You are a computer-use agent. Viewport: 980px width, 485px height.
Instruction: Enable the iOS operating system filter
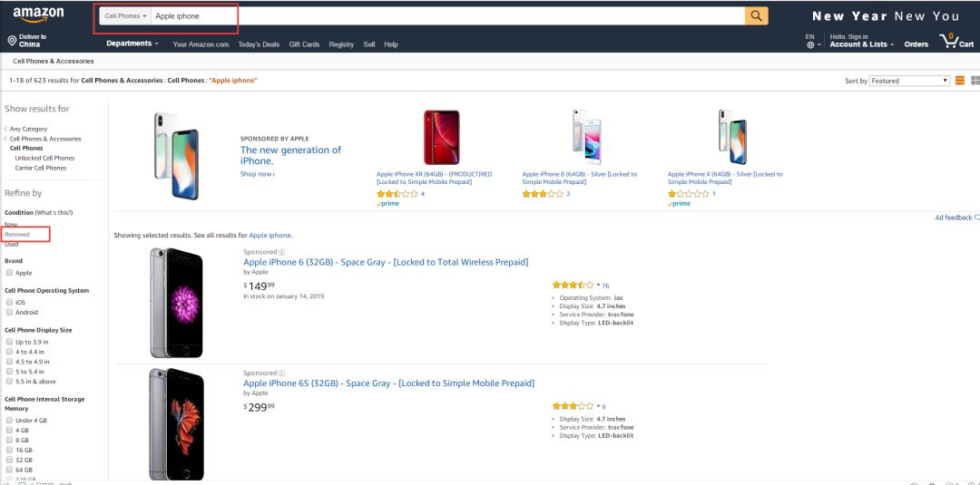[x=9, y=302]
